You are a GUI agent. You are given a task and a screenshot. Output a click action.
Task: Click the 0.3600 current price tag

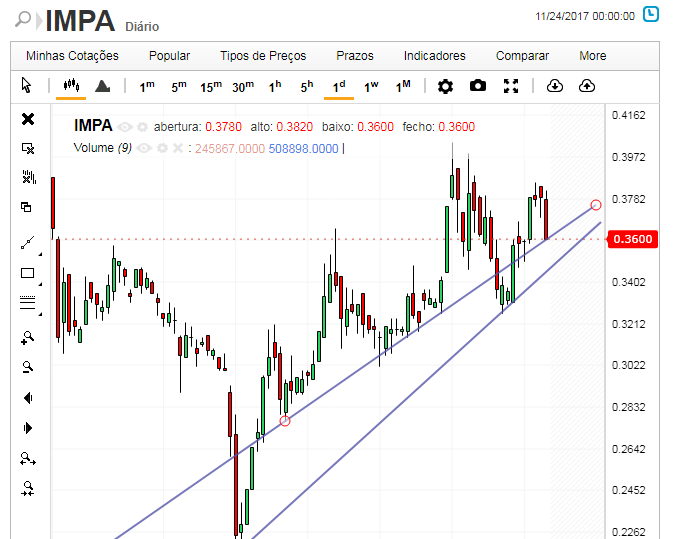point(633,239)
